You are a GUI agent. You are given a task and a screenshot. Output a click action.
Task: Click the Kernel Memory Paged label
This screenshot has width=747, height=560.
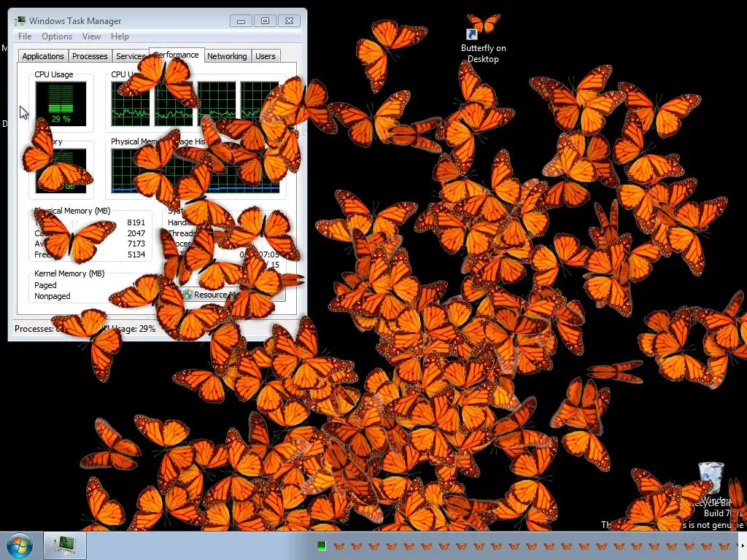[x=45, y=285]
